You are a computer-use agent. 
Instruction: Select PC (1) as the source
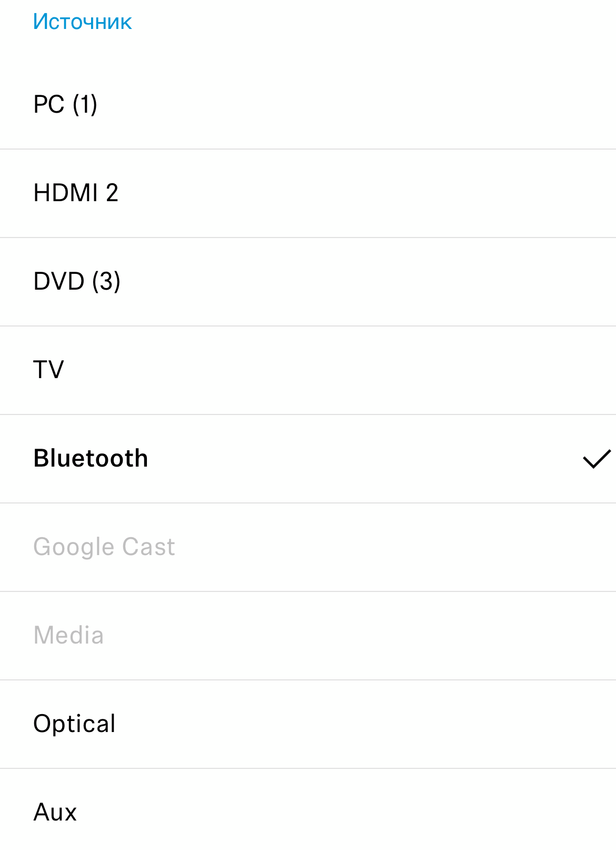click(308, 104)
